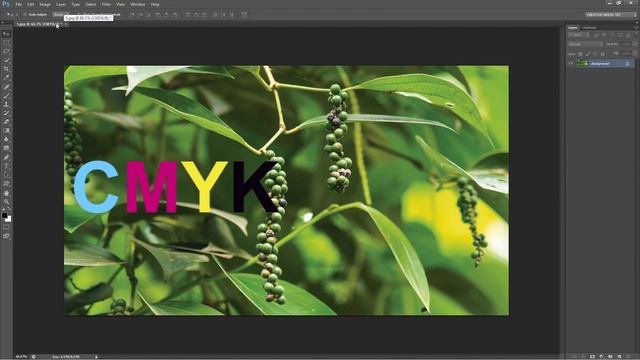Click the Auto-Align Layers icon
The width and height of the screenshot is (640, 360).
pyautogui.click(x=244, y=14)
